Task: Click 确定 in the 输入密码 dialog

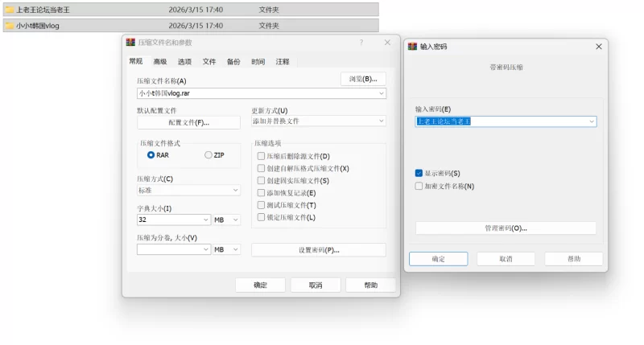Action: [x=438, y=259]
